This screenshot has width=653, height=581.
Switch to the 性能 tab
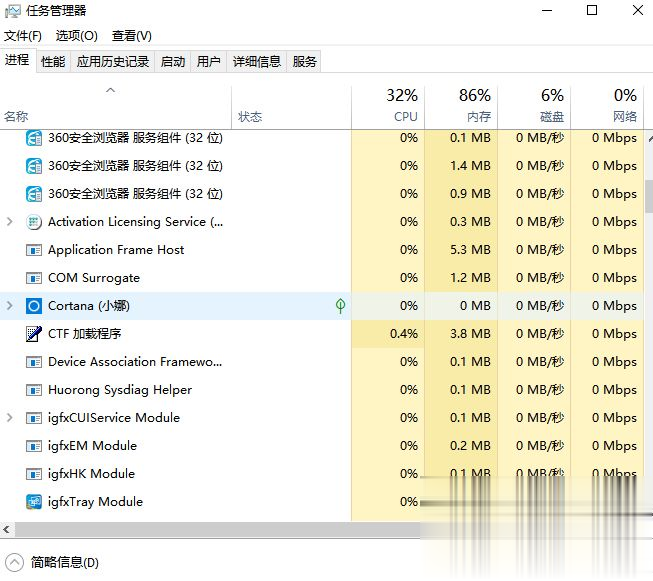pyautogui.click(x=53, y=62)
